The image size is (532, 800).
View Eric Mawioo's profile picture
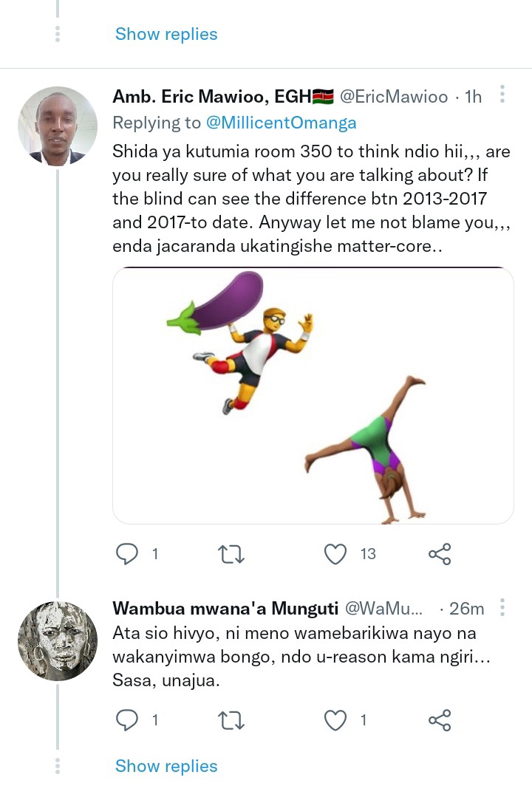tap(58, 126)
